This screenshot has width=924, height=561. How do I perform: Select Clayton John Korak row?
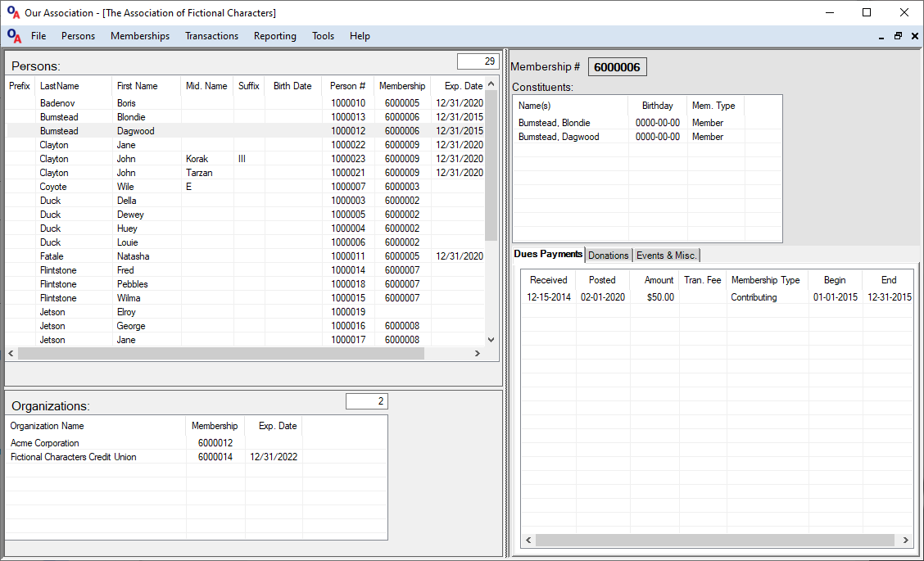246,159
